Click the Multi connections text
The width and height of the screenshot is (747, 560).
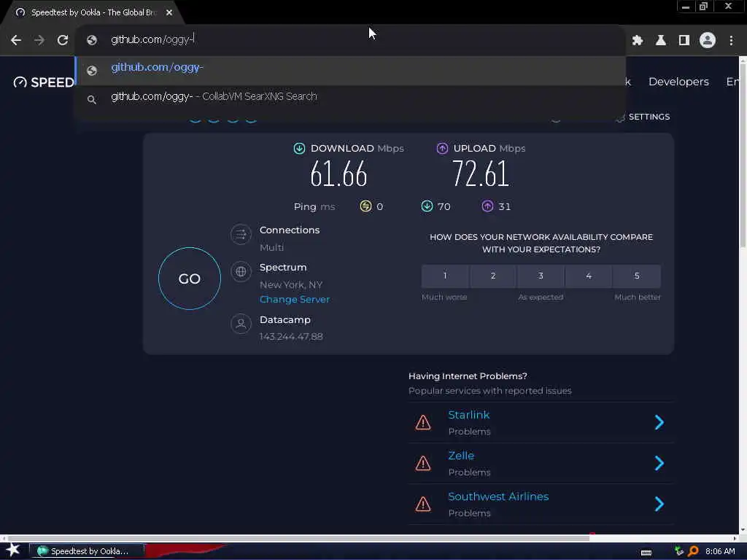pos(271,248)
